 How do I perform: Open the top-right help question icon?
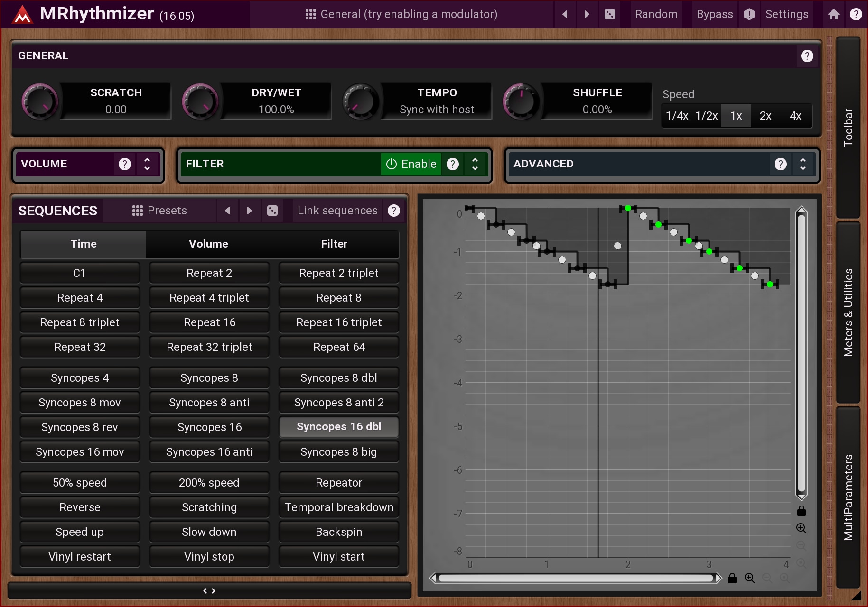856,14
